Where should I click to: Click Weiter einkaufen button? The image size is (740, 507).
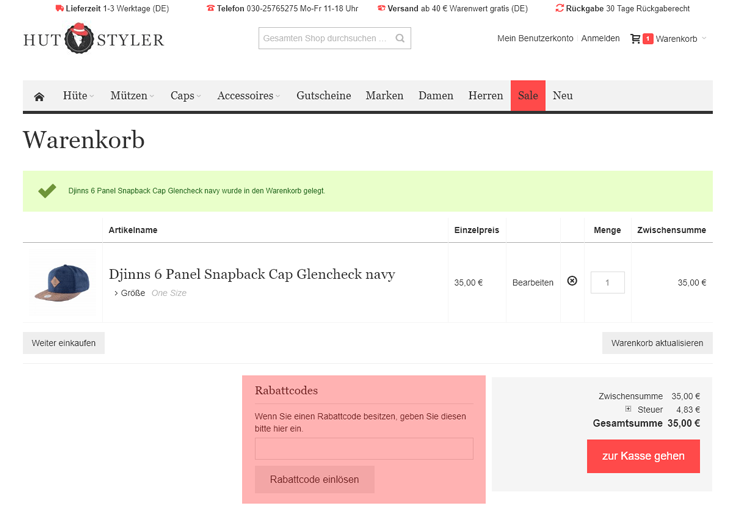click(x=64, y=343)
